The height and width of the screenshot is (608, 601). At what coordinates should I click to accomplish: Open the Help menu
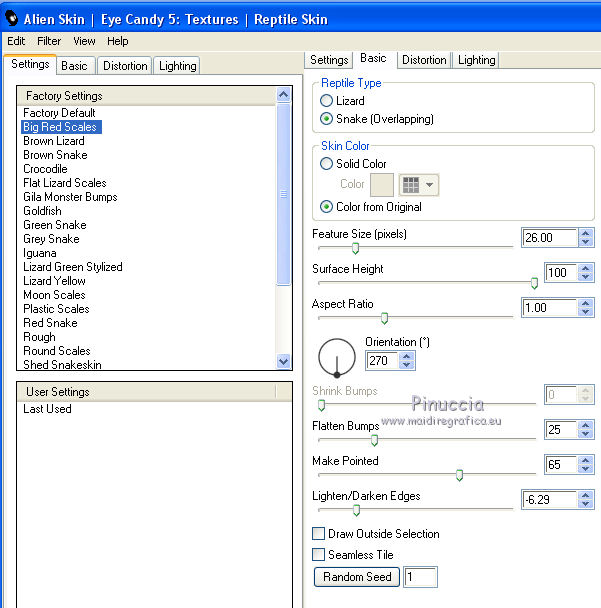[x=117, y=41]
